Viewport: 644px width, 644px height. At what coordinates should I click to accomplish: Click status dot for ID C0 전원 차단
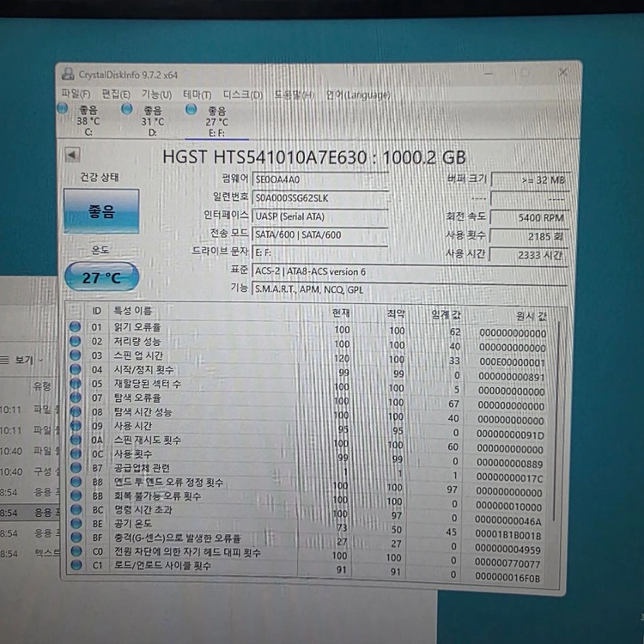76,550
